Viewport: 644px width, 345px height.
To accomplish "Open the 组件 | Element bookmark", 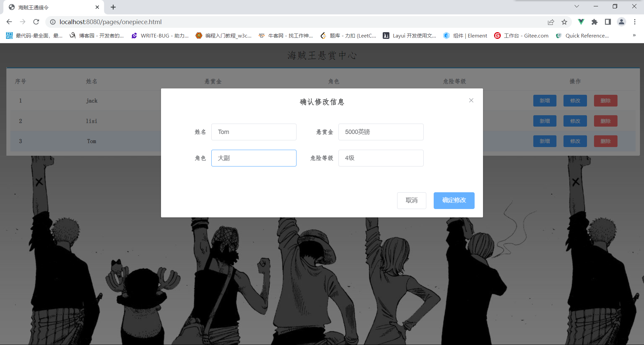I will coord(465,36).
